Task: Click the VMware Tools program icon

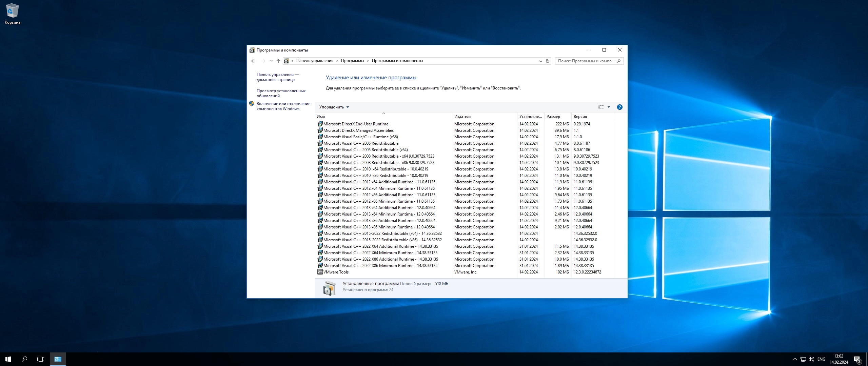Action: point(320,272)
